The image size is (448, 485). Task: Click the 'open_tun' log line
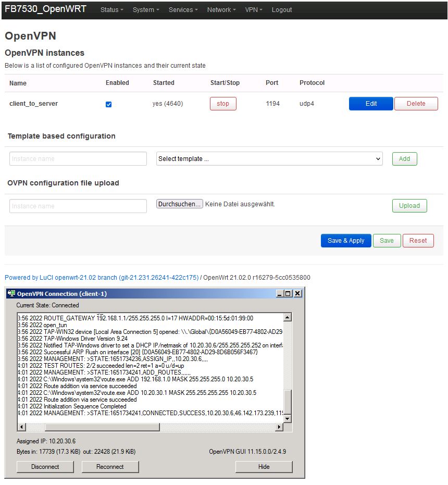[42, 325]
